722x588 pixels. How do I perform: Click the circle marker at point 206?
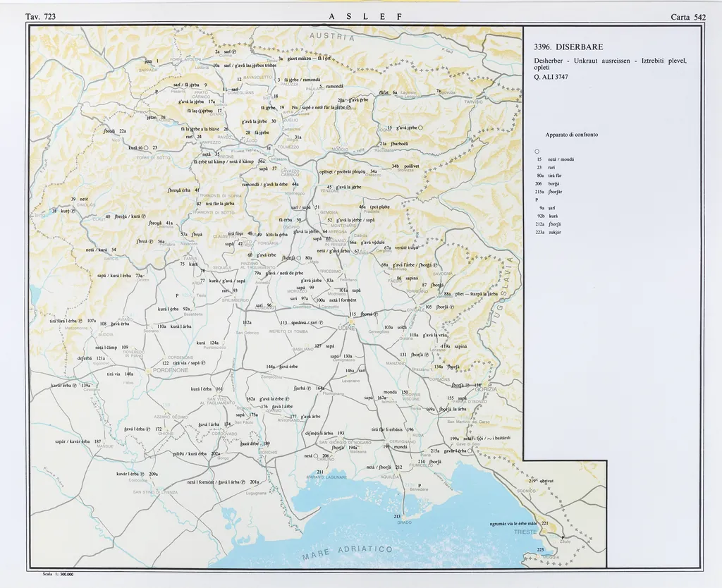[317, 456]
